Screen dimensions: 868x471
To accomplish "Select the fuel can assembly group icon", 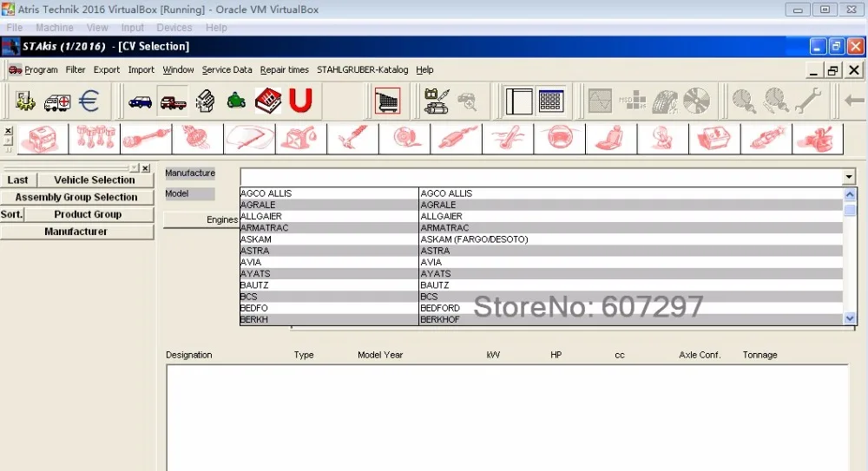I will tap(301, 139).
